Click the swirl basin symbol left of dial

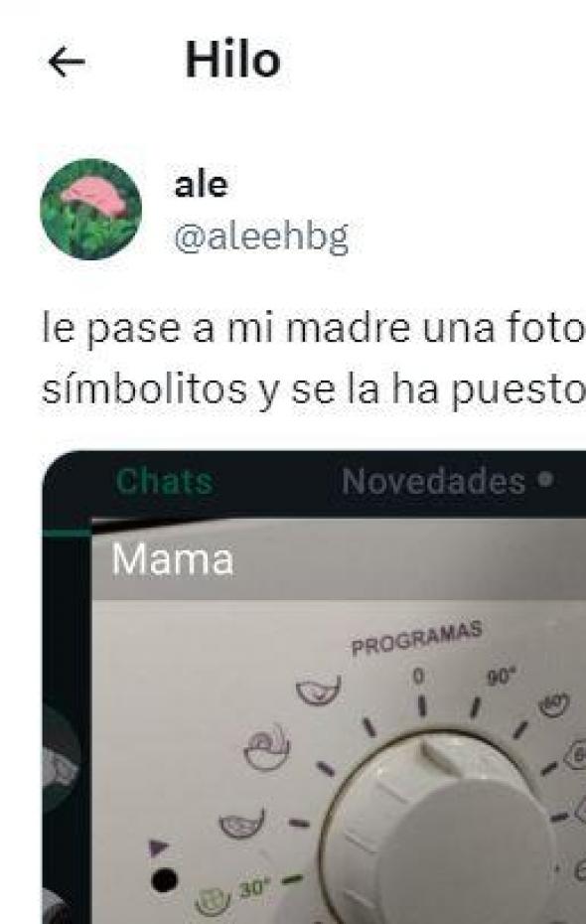267,746
